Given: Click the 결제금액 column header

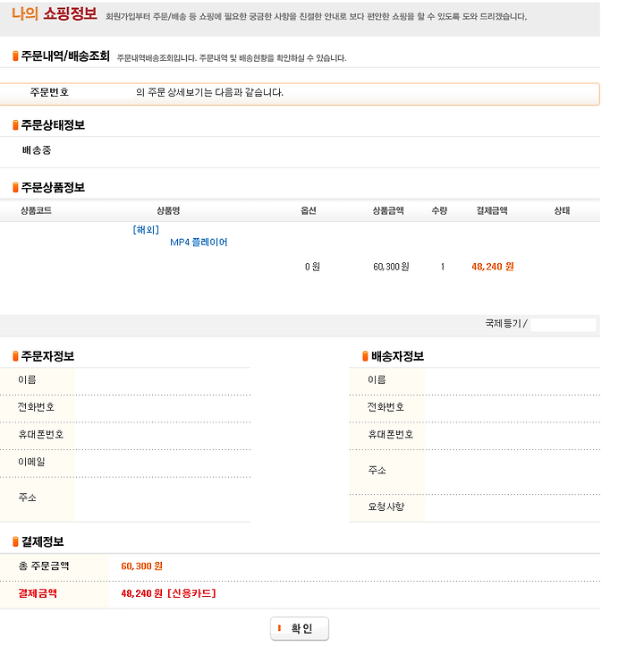Looking at the screenshot, I should 492,211.
